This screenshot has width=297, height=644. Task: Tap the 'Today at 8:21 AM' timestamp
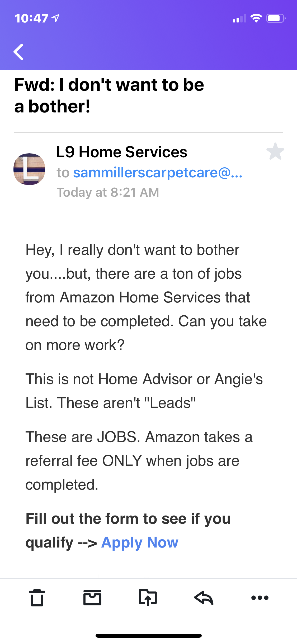click(108, 192)
